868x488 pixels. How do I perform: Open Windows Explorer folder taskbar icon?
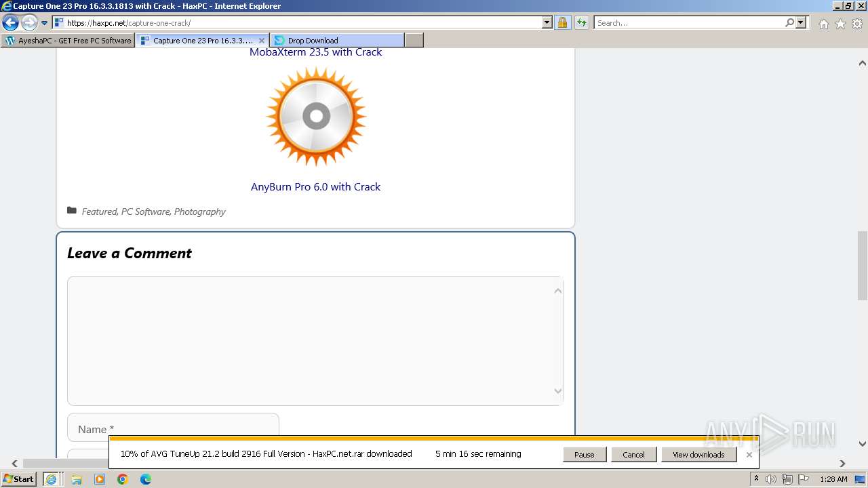77,479
